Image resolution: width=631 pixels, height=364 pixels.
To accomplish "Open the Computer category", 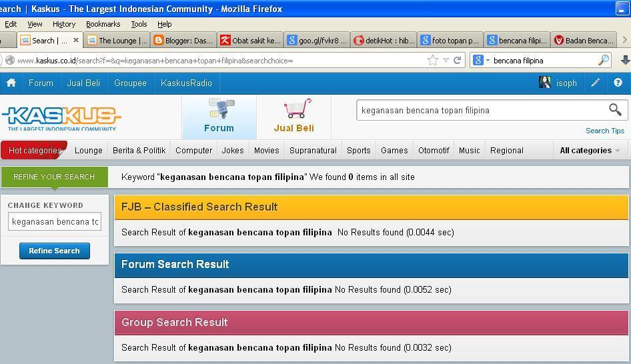I will tap(193, 151).
